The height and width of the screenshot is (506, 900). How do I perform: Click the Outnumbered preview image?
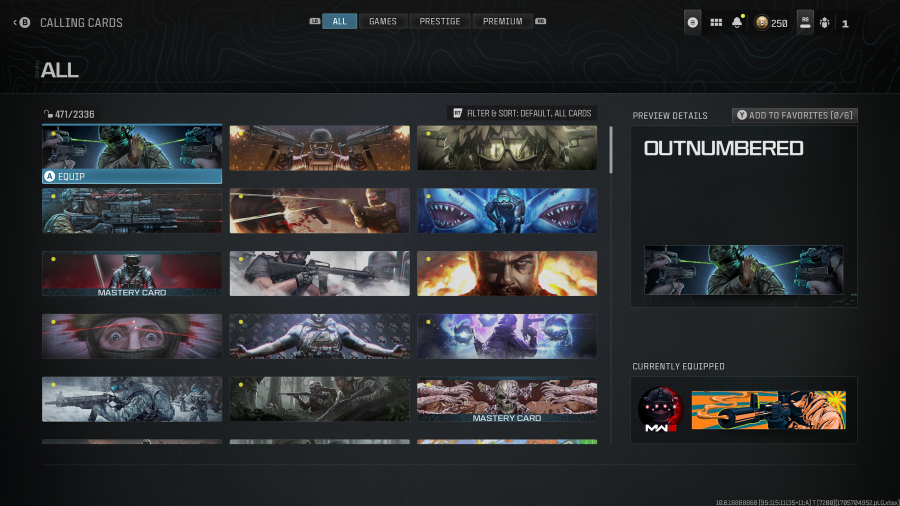pos(743,270)
